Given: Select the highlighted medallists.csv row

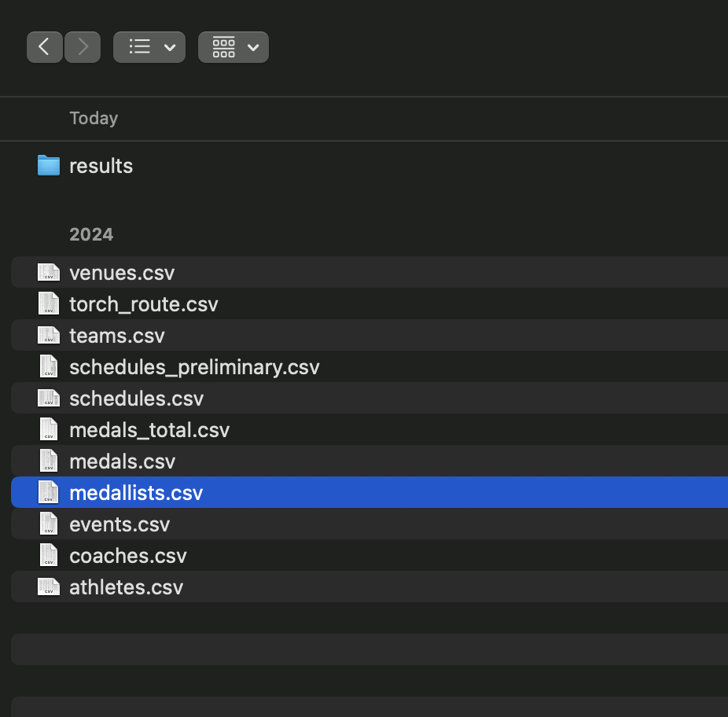Looking at the screenshot, I should tap(136, 492).
